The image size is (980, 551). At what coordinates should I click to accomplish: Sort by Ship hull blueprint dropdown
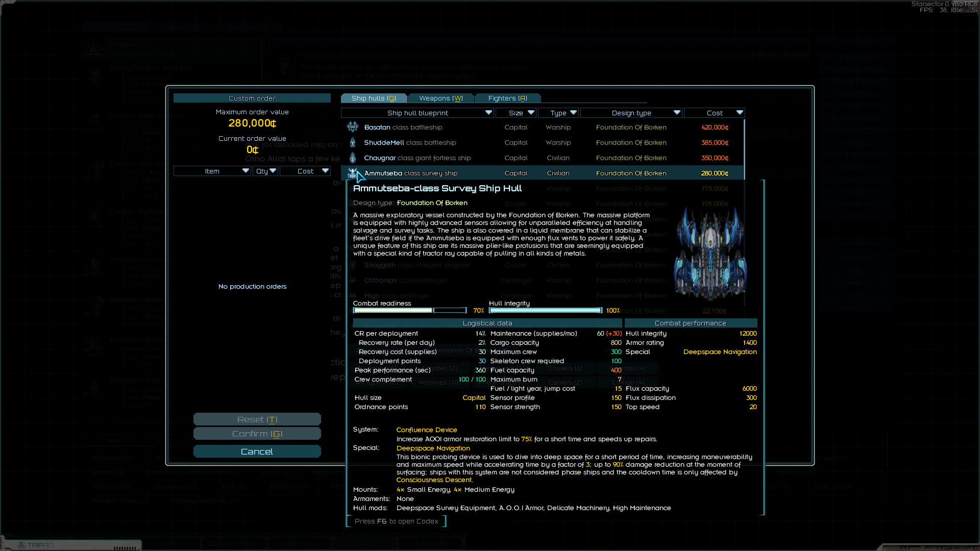pos(417,113)
